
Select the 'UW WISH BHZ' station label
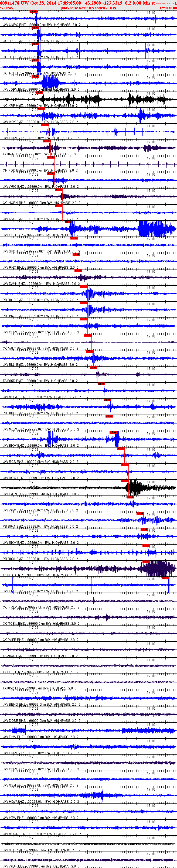tap(14, 866)
